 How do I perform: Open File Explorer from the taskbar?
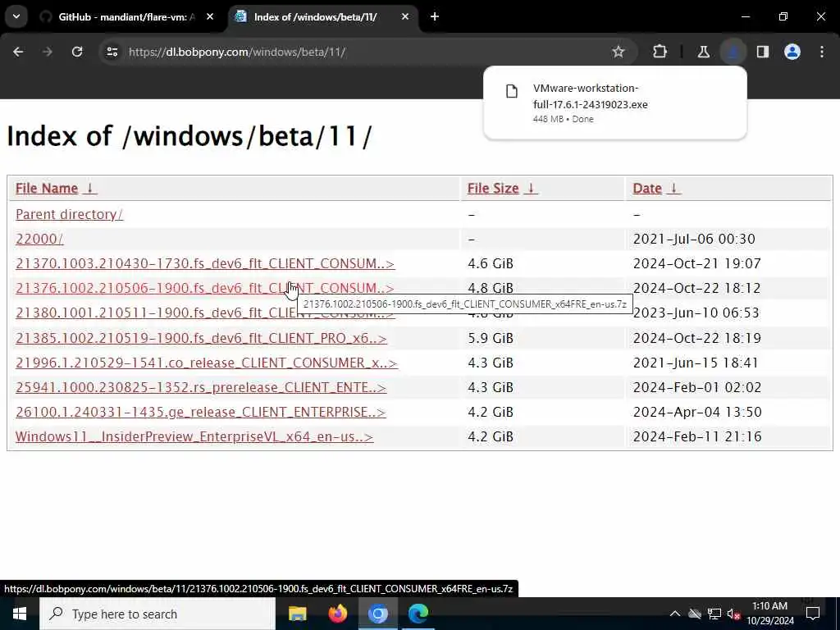pos(297,614)
